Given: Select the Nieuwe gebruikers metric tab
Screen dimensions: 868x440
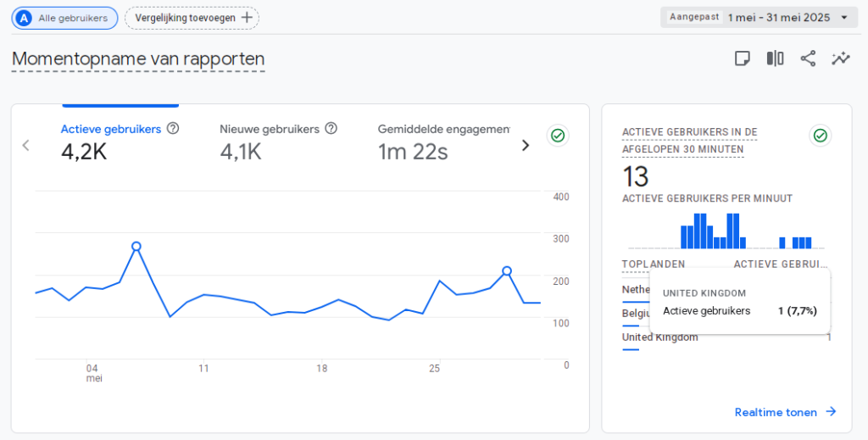Looking at the screenshot, I should click(x=278, y=141).
